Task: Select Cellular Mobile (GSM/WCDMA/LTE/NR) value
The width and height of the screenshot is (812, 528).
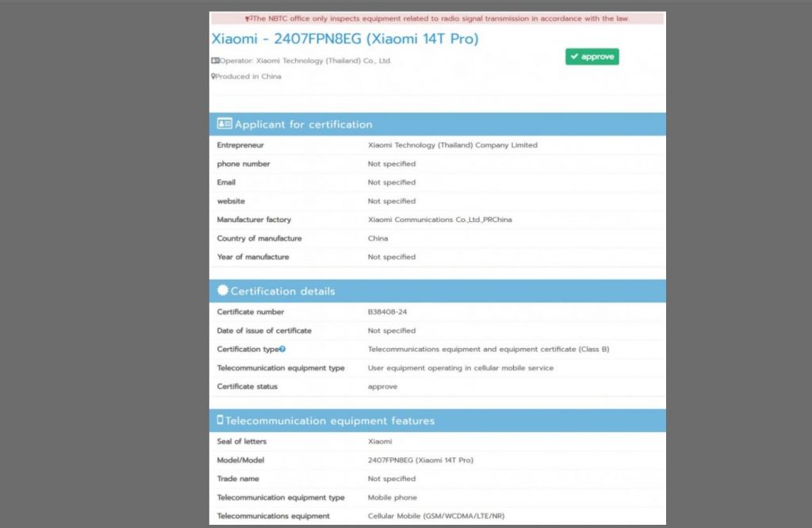Action: click(x=436, y=516)
